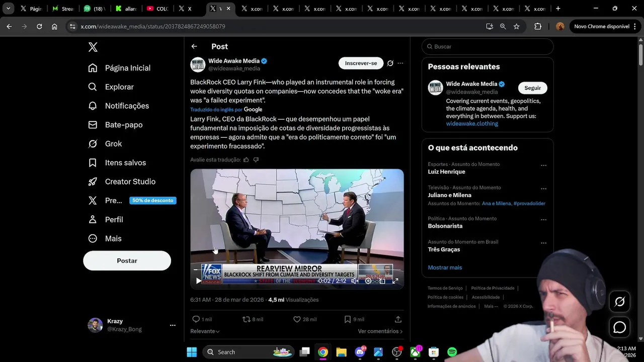Open the wideawake.clothing link

472,124
